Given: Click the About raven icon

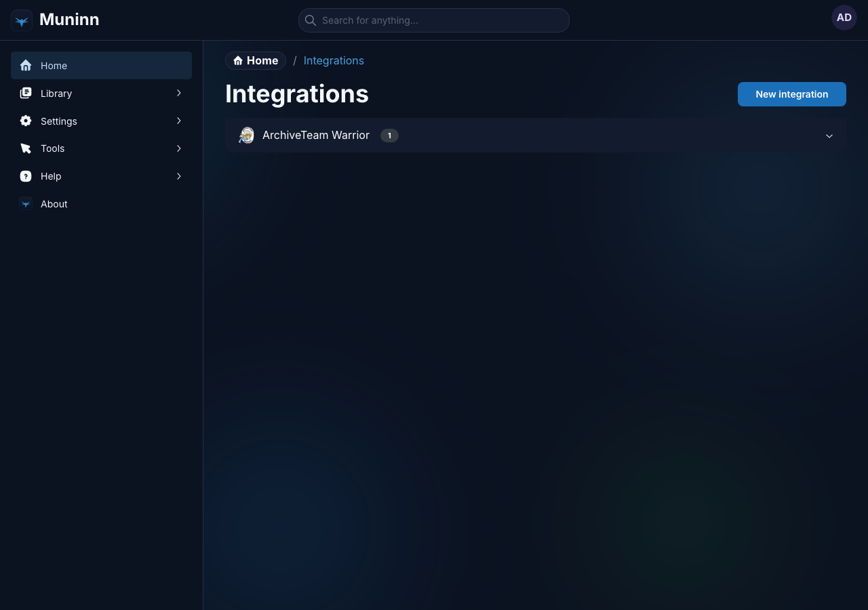Looking at the screenshot, I should pos(26,203).
